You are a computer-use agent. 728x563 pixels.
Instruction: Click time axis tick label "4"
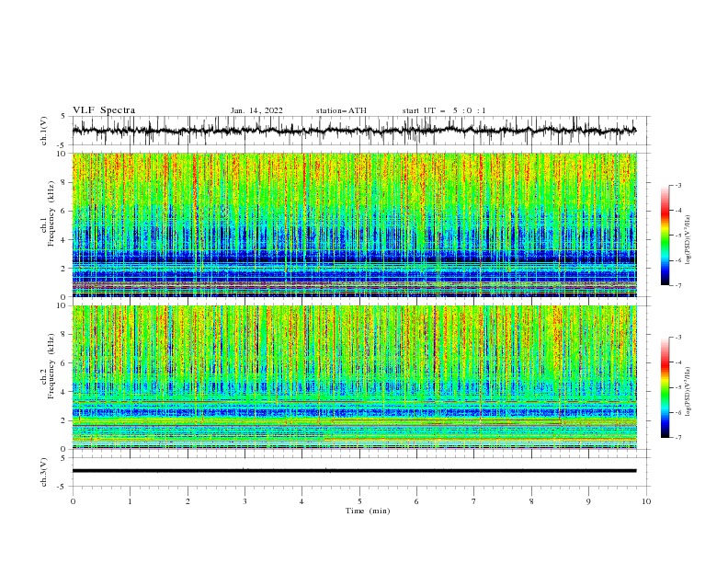[x=301, y=501]
